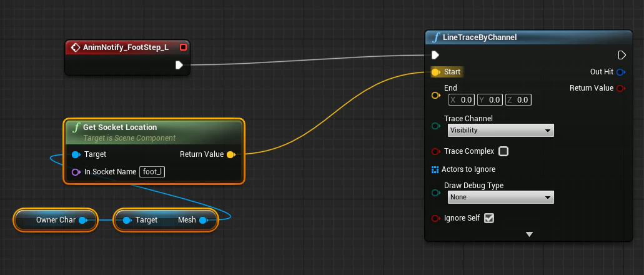Click the Draw Debug Type input pin

pyautogui.click(x=436, y=192)
